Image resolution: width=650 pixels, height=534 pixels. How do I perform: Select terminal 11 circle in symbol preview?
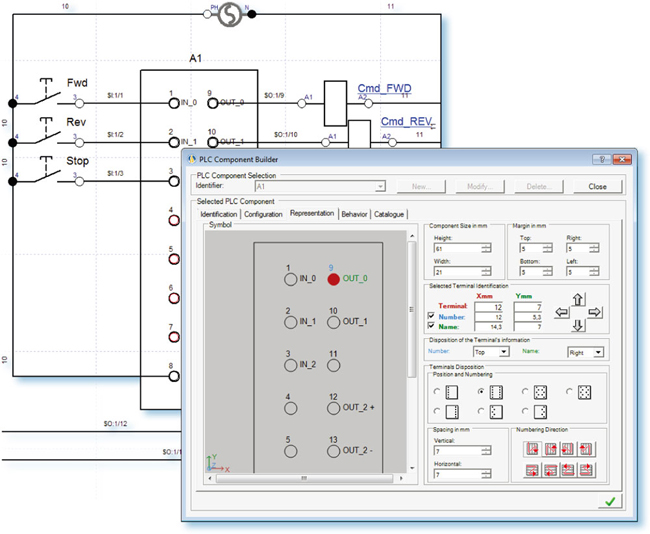click(x=333, y=365)
